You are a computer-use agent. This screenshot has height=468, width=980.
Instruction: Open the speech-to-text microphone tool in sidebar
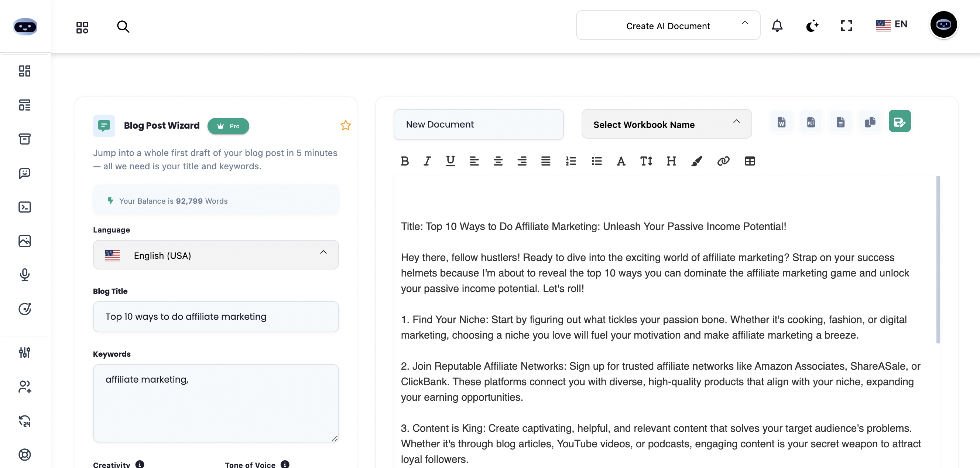click(24, 275)
